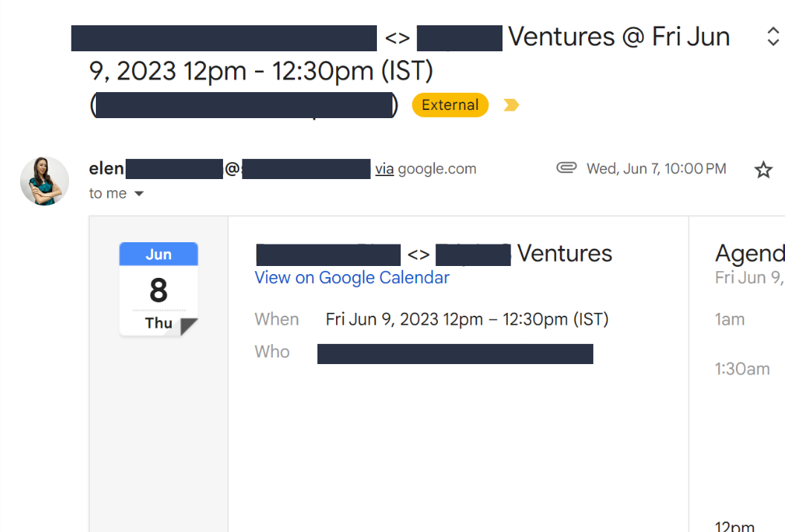Click the Jun 8 Thu calendar icon
The image size is (785, 532).
pos(158,290)
